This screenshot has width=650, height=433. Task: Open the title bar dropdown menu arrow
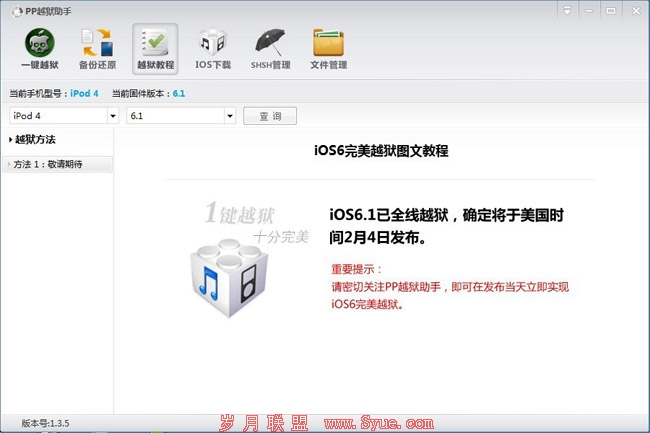point(567,11)
